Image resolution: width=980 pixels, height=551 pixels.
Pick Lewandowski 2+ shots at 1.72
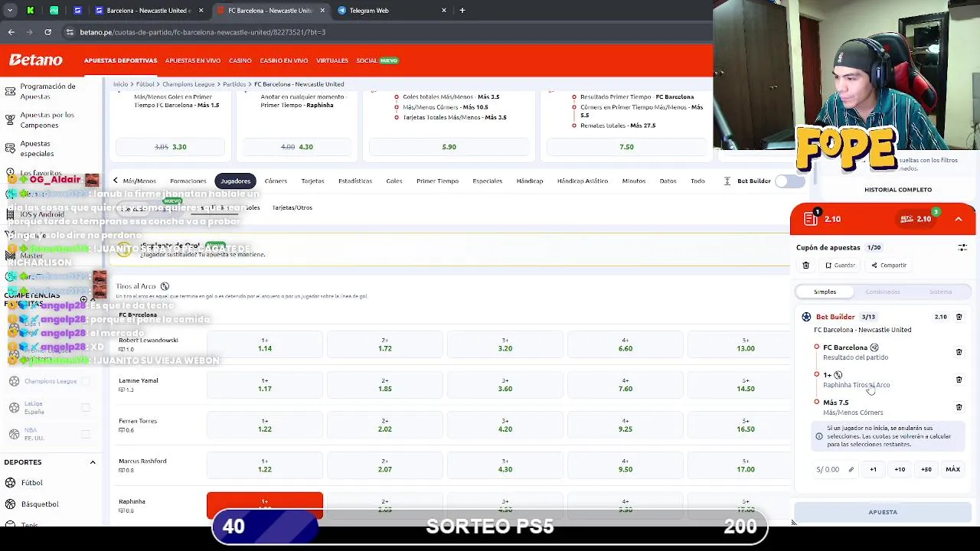click(x=384, y=344)
